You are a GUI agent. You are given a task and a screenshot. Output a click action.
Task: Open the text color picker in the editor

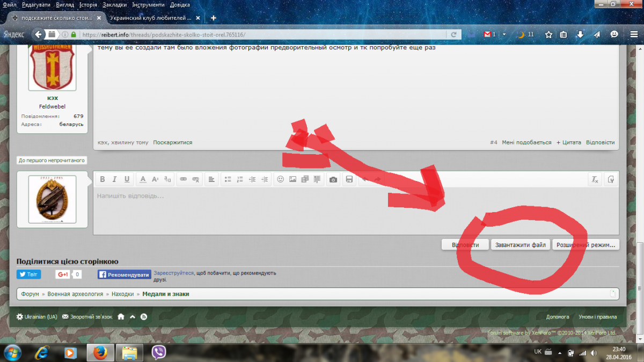[x=143, y=179]
